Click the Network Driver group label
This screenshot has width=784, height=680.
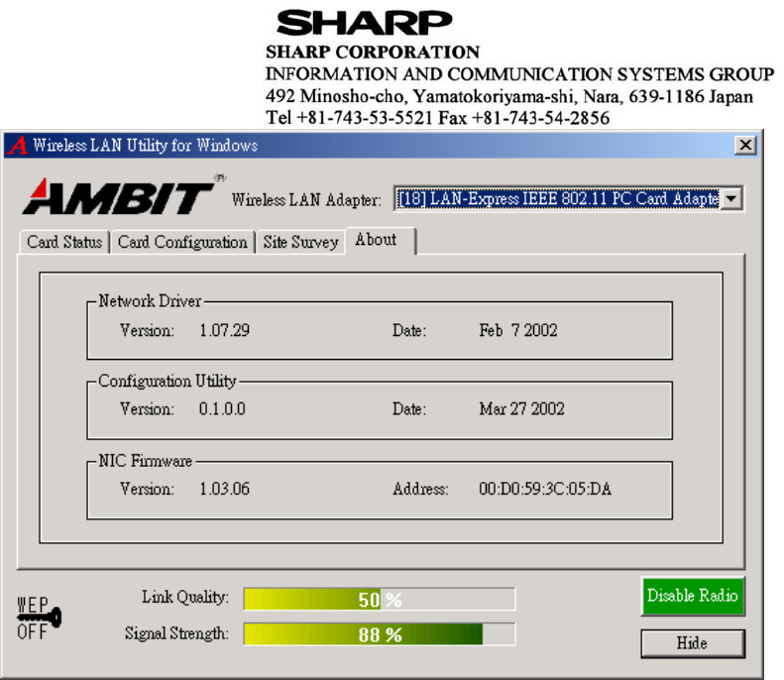pos(150,301)
